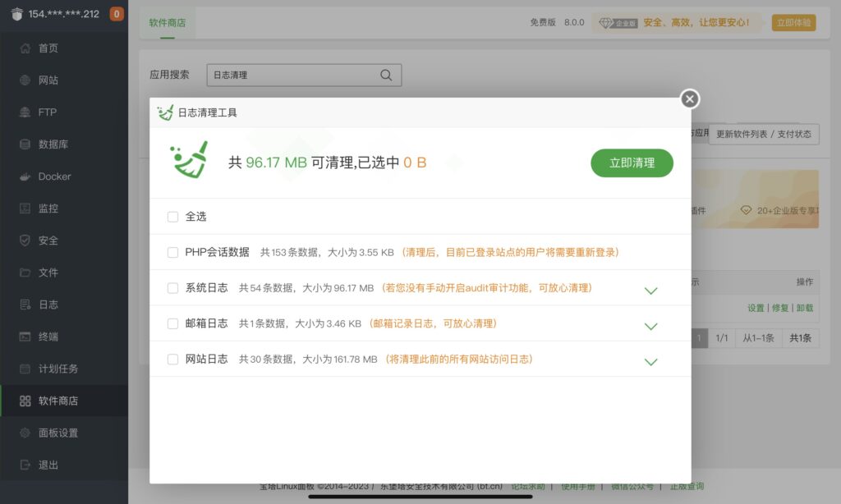Click the search magnifier icon
Screen dimensions: 841x504
tap(386, 75)
